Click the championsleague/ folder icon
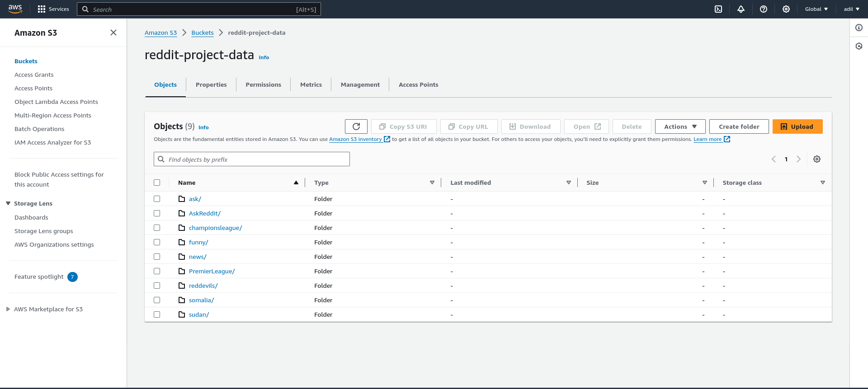Viewport: 868px width, 389px height. click(x=182, y=228)
